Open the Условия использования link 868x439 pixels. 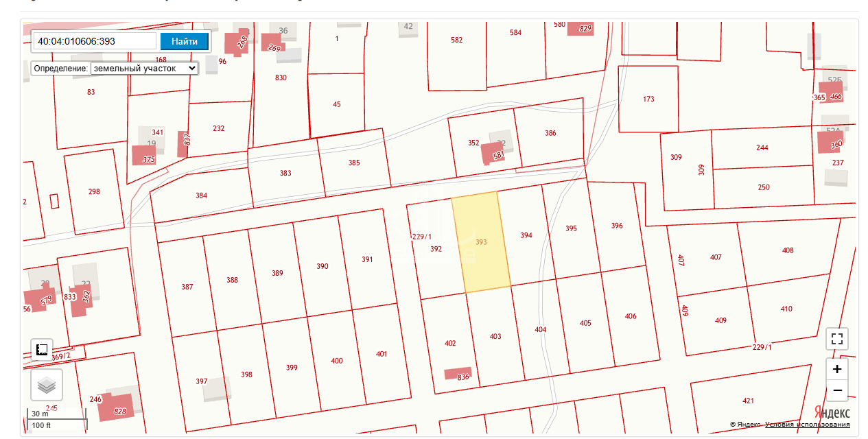pos(807,425)
